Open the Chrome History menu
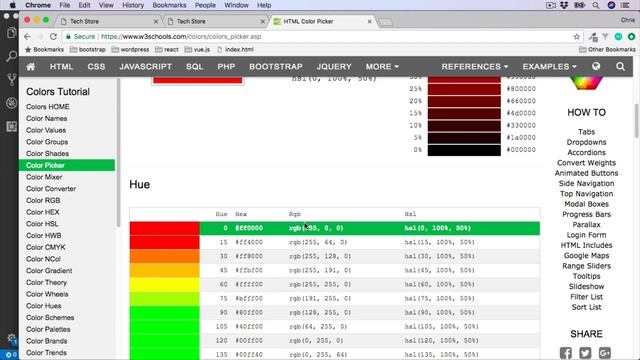This screenshot has width=640, height=360. [133, 5]
